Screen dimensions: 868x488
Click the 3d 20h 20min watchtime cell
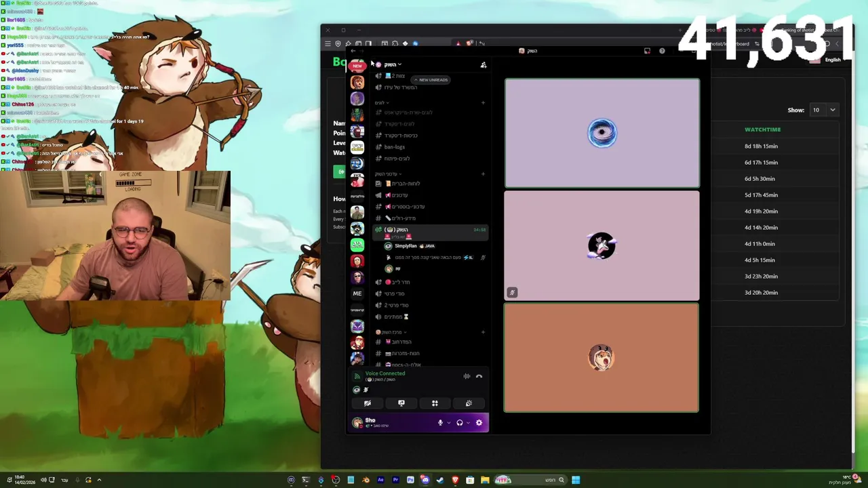761,293
